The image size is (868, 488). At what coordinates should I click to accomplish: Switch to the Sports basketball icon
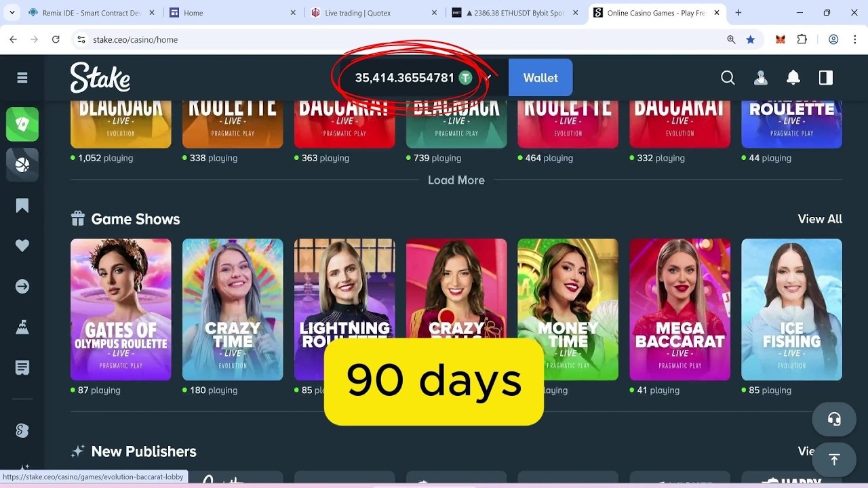point(22,165)
